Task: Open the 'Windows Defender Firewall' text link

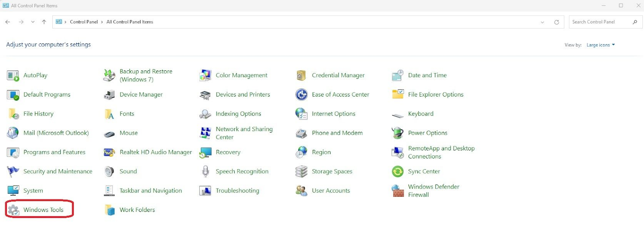Action: [x=433, y=191]
